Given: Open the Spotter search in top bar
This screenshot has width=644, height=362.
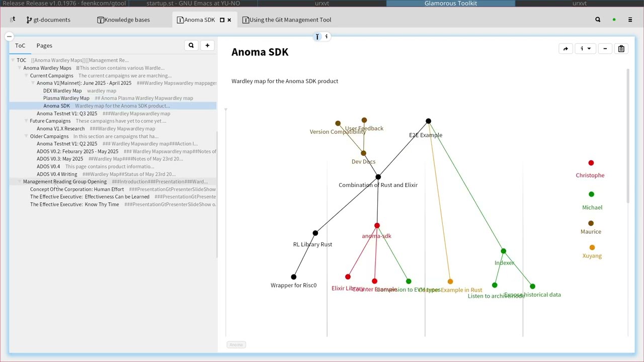Looking at the screenshot, I should [598, 20].
